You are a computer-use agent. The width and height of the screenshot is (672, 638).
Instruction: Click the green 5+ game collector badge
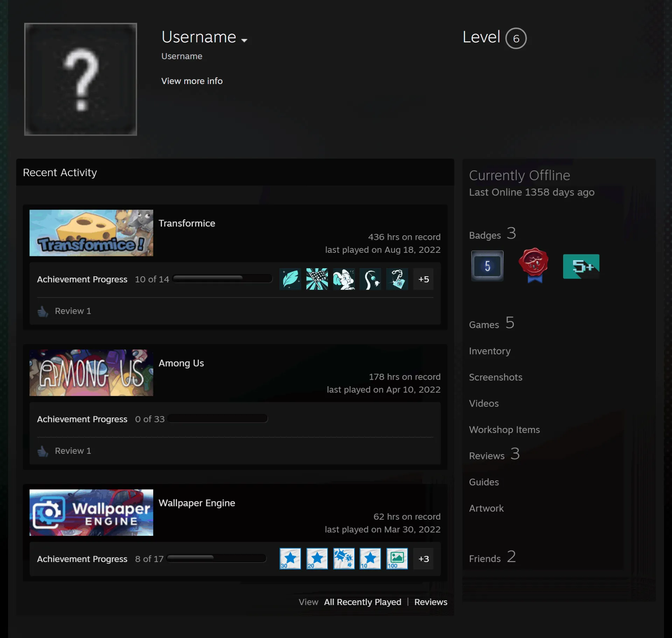(581, 266)
